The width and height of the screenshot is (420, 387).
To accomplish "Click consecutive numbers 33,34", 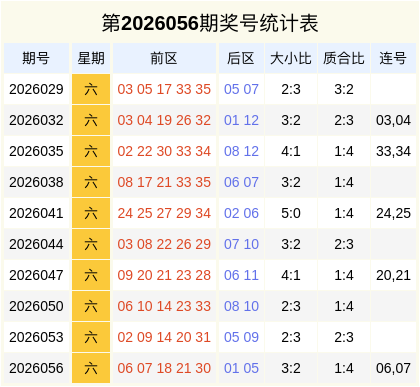I will (x=393, y=151).
